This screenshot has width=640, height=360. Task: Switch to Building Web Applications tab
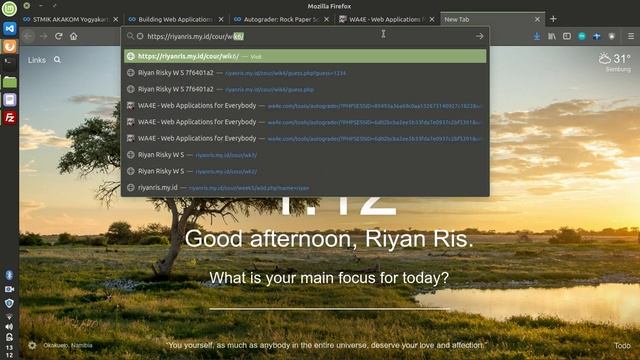pyautogui.click(x=176, y=19)
